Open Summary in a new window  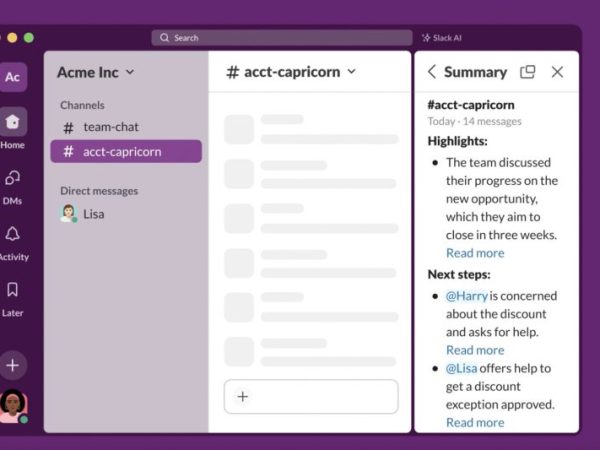click(x=527, y=72)
